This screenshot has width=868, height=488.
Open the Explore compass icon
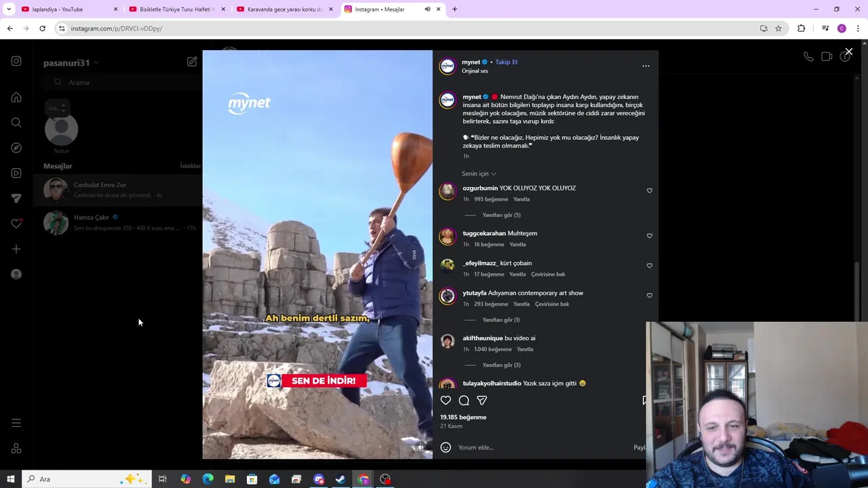pos(16,148)
